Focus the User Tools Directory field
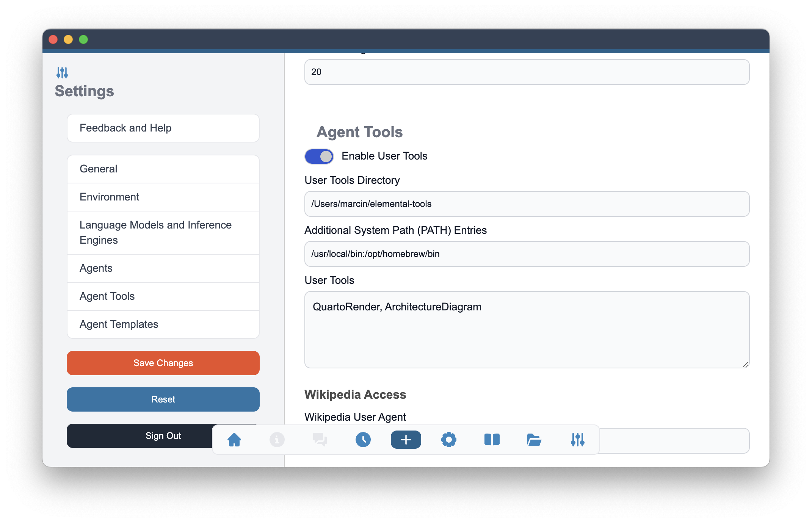This screenshot has height=523, width=812. [527, 204]
